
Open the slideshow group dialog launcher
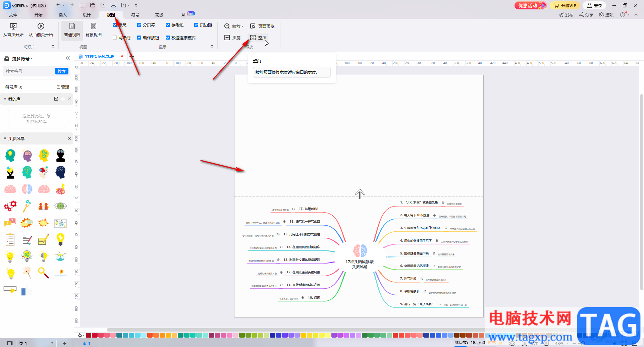tap(53, 47)
